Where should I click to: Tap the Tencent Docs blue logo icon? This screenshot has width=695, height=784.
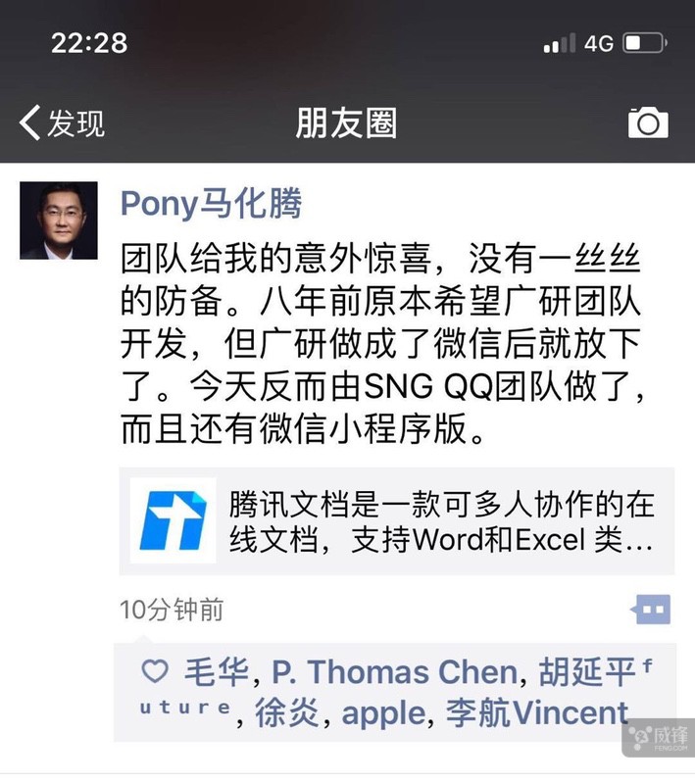173,520
